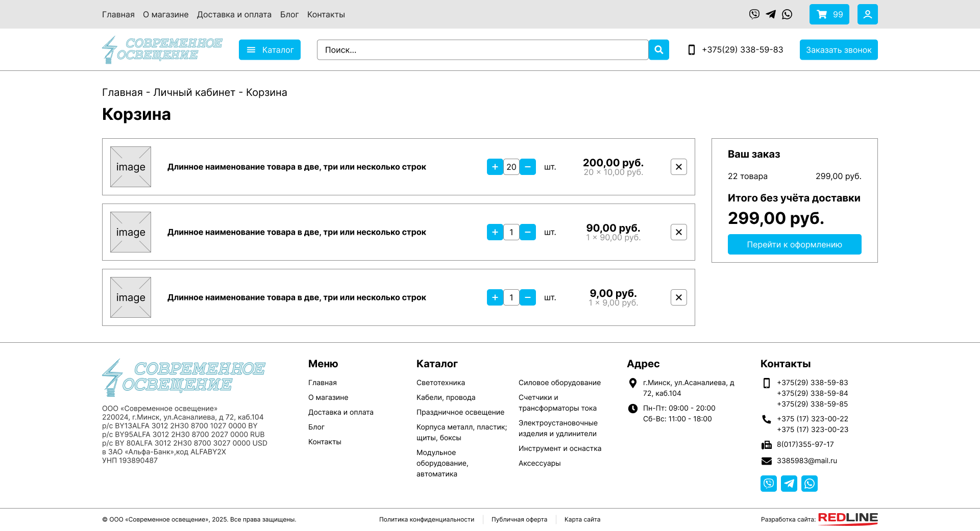Viewport: 980px width, 531px height.
Task: Decrease quantity of the 90,00 руб. item
Action: 528,232
